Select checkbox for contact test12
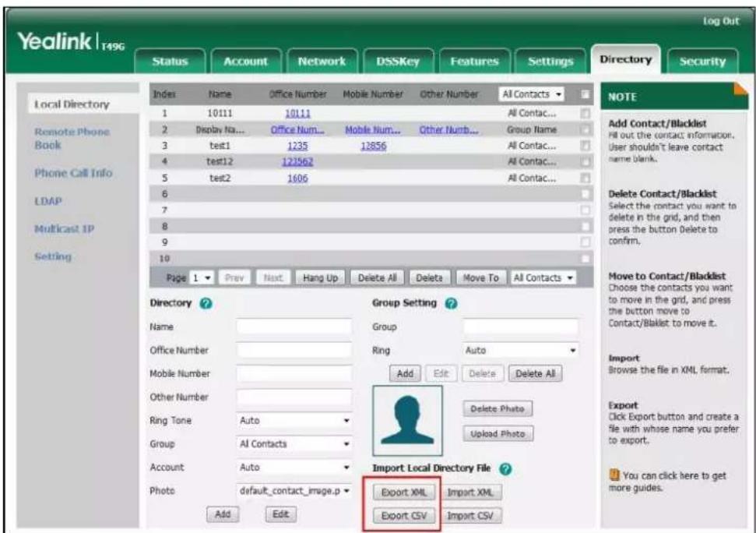The width and height of the screenshot is (756, 533). point(585,161)
